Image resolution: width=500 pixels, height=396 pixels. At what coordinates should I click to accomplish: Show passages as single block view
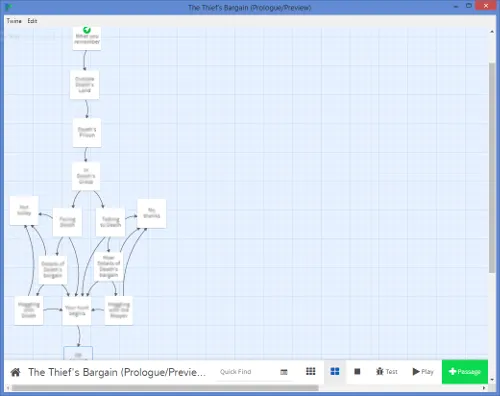pos(357,371)
